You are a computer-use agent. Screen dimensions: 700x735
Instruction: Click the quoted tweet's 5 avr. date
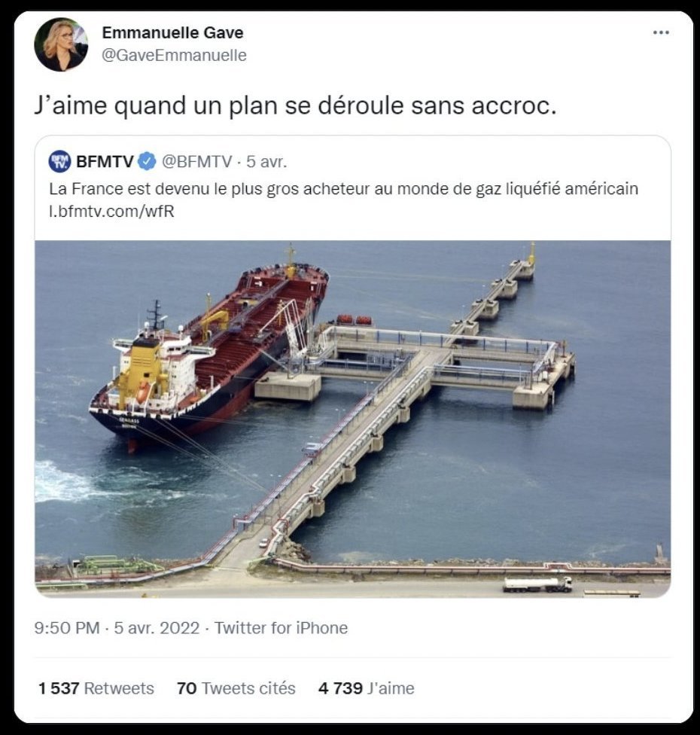tap(266, 161)
